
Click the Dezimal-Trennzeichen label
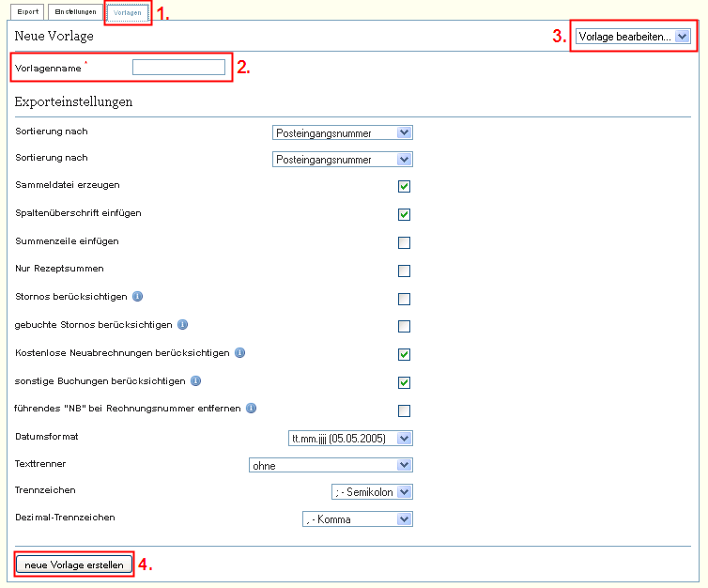click(x=65, y=518)
